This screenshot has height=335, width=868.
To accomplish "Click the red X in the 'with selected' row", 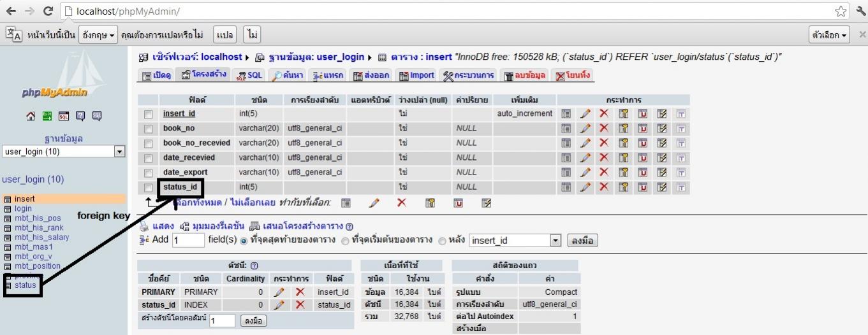I will pos(402,203).
